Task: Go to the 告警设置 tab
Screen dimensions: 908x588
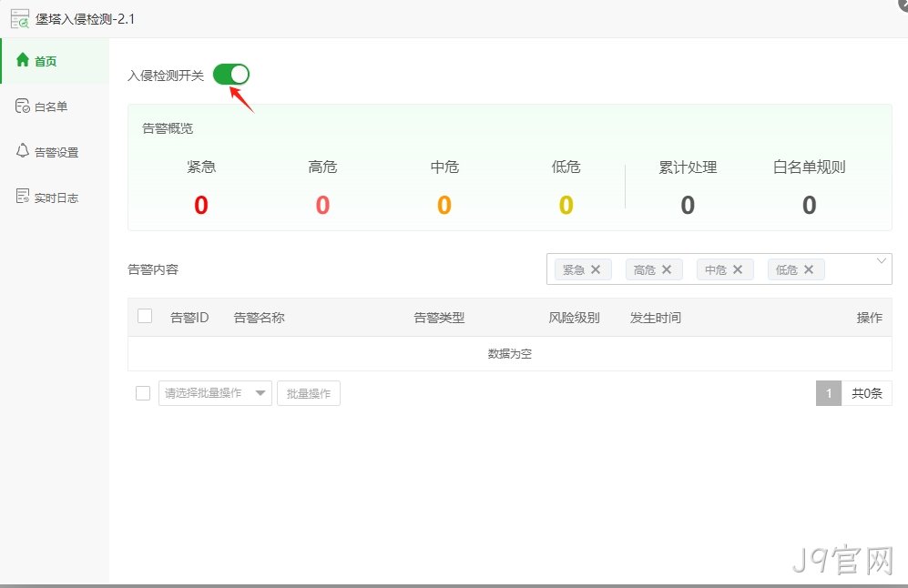Action: coord(55,152)
